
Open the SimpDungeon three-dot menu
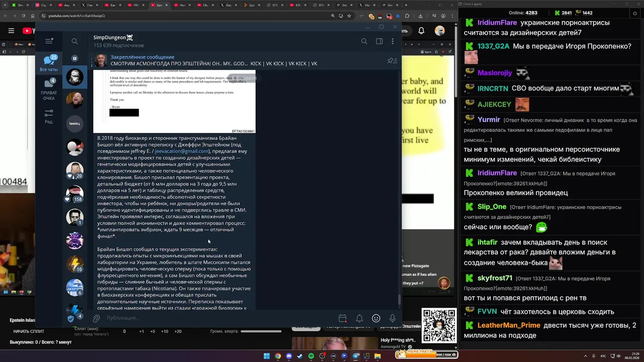point(392,41)
